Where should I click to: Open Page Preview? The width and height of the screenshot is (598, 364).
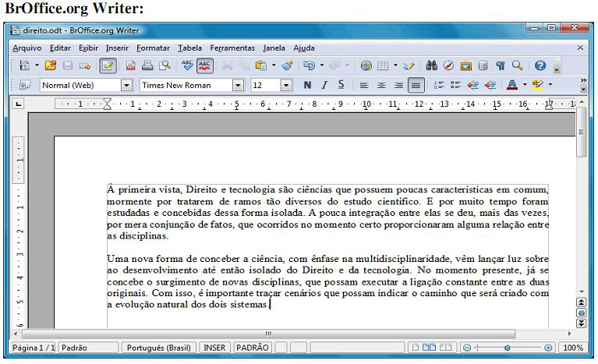point(165,66)
